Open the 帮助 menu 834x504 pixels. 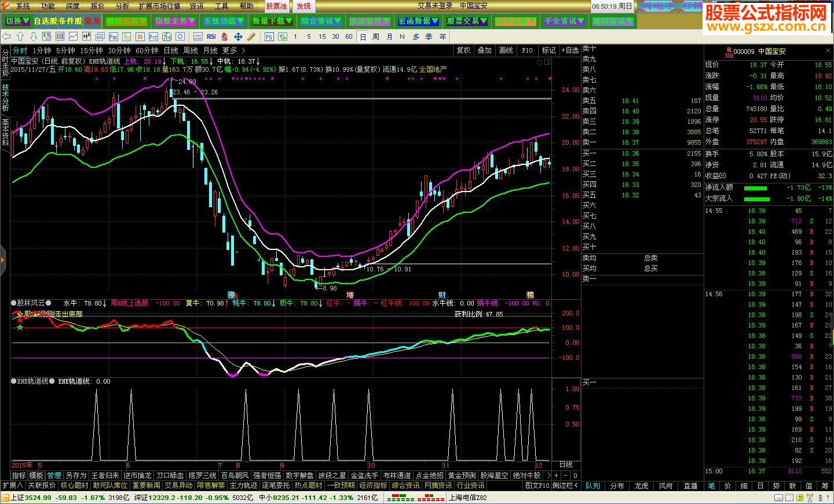point(247,6)
